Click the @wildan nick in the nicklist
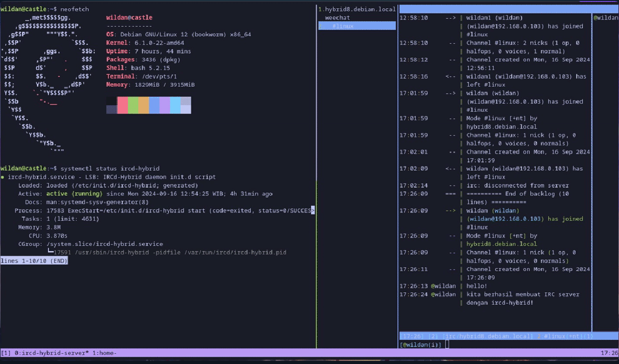The width and height of the screenshot is (619, 364). pyautogui.click(x=606, y=18)
